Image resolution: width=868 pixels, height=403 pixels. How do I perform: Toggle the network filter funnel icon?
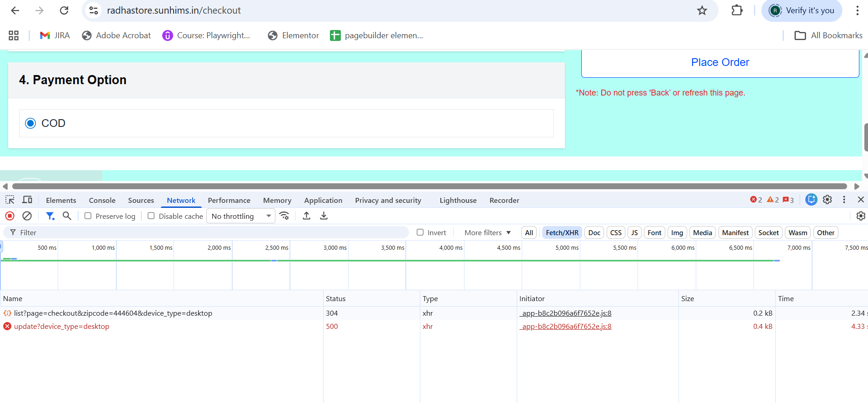[50, 216]
